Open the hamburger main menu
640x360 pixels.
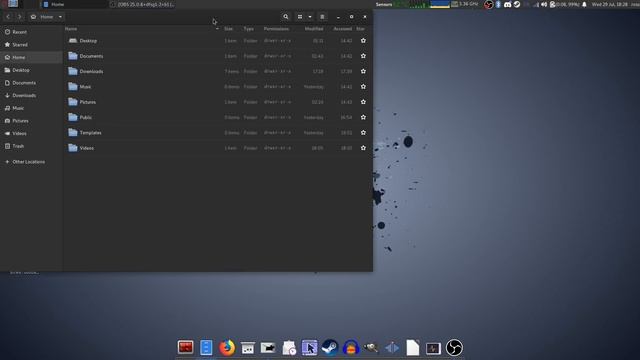[x=322, y=17]
